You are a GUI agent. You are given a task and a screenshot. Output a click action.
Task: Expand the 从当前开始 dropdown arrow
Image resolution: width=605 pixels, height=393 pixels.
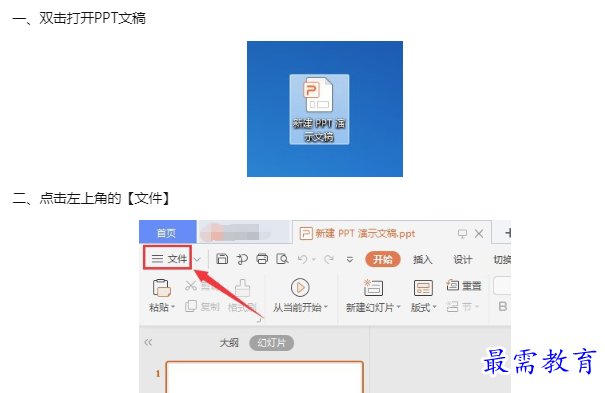click(326, 307)
